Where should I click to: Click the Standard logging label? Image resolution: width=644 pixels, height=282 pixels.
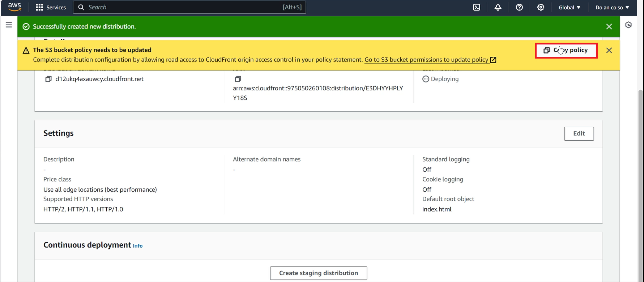point(446,159)
